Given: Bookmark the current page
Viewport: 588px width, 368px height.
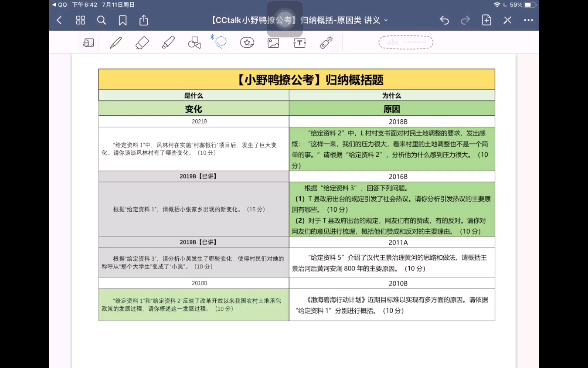Looking at the screenshot, I should pos(122,20).
